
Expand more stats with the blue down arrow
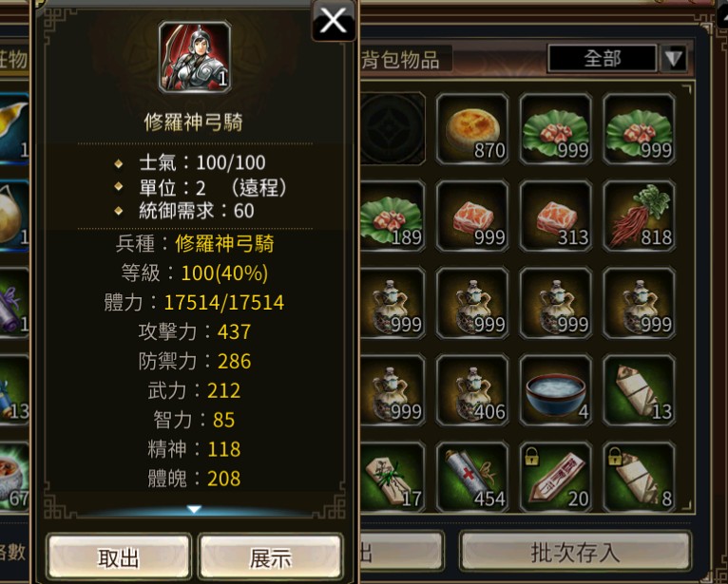(x=194, y=509)
